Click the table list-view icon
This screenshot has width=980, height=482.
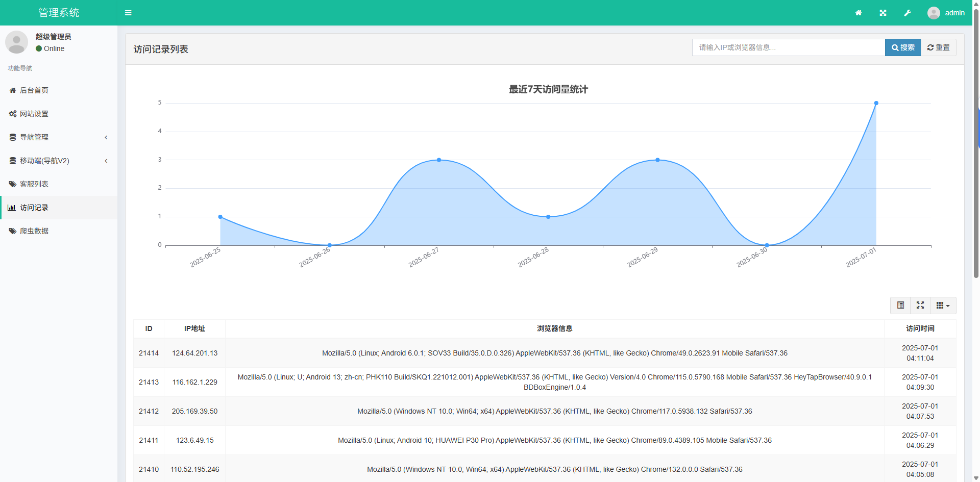point(900,305)
